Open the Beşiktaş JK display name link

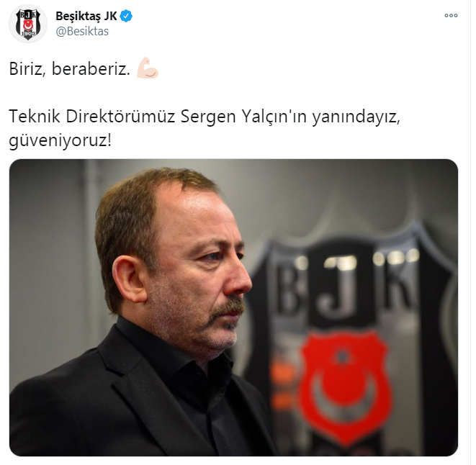click(x=86, y=16)
